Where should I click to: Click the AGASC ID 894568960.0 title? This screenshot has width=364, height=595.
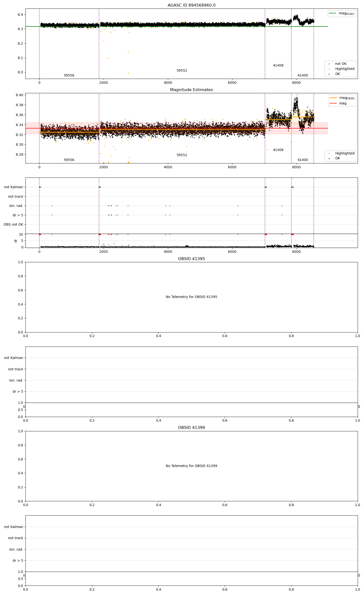tap(191, 5)
